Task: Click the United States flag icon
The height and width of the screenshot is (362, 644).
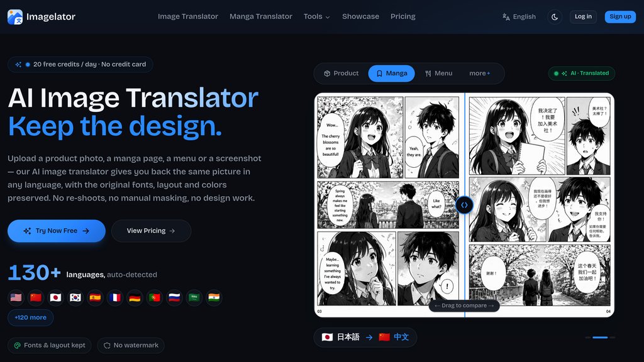Action: (16, 297)
